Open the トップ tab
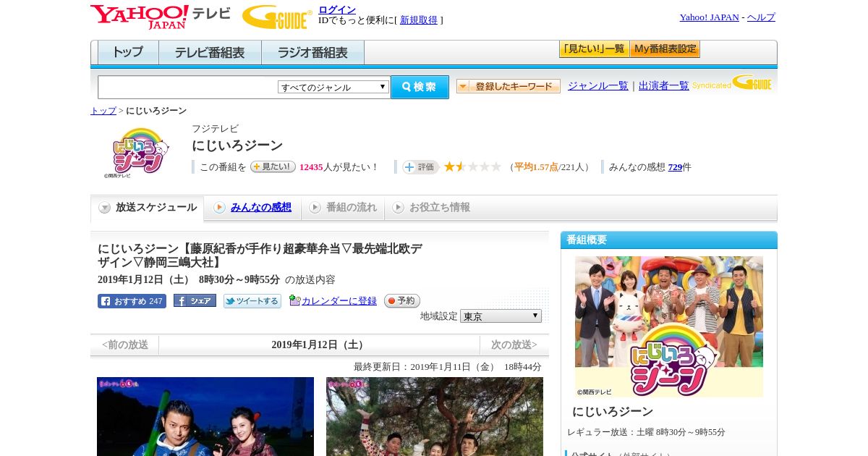The width and height of the screenshot is (868, 456). 128,53
